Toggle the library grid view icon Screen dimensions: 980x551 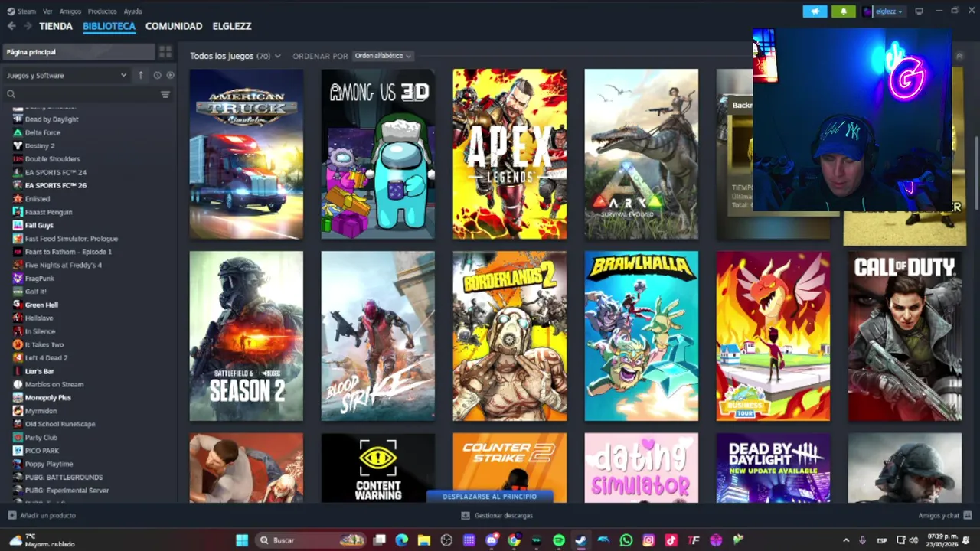pos(165,52)
